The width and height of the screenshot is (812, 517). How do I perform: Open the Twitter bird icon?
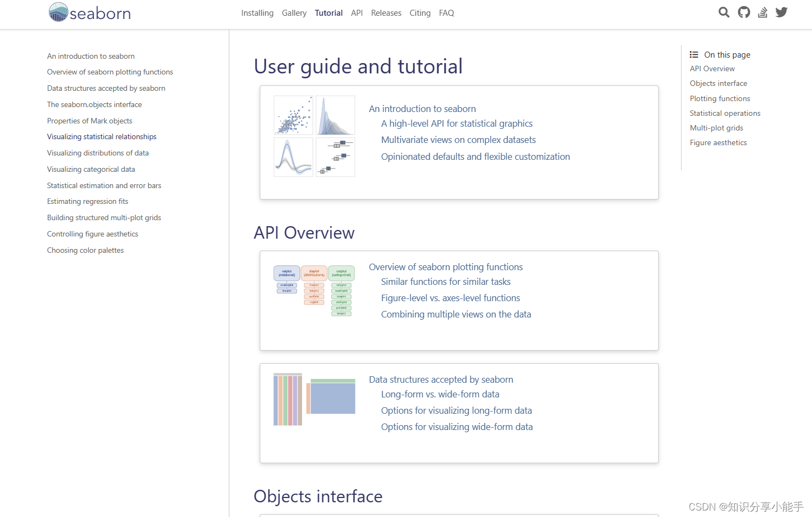coord(782,13)
